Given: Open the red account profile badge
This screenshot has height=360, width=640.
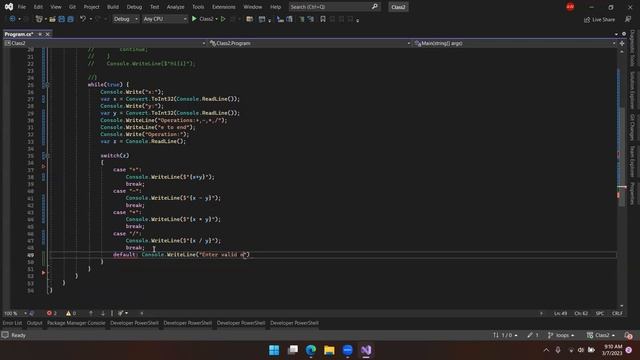Looking at the screenshot, I should [x=570, y=7].
